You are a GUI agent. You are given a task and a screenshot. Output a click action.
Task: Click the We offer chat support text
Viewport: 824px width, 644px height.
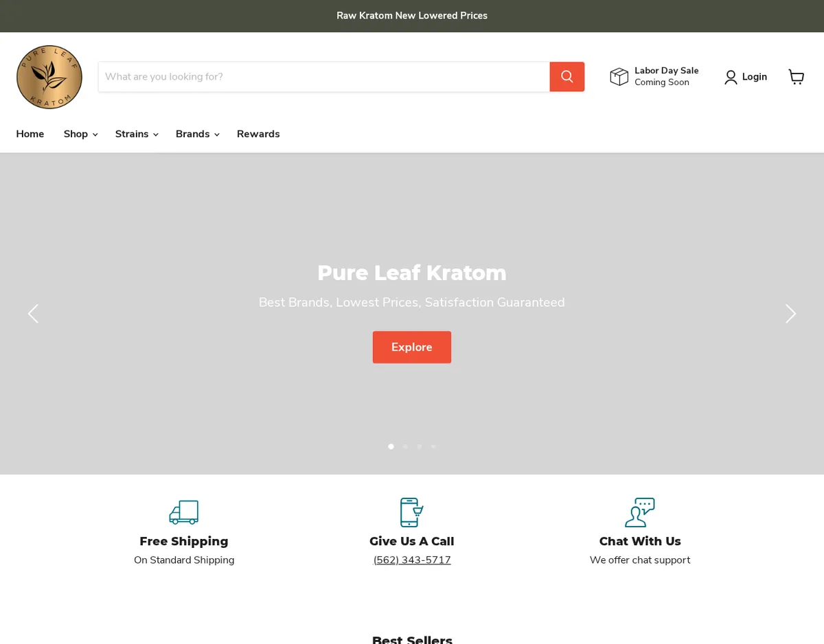pos(640,560)
